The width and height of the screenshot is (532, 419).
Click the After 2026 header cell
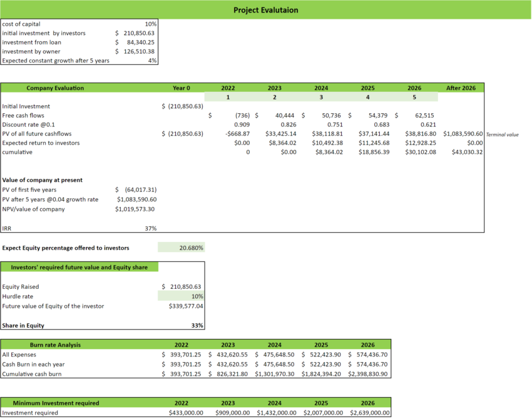pyautogui.click(x=461, y=88)
